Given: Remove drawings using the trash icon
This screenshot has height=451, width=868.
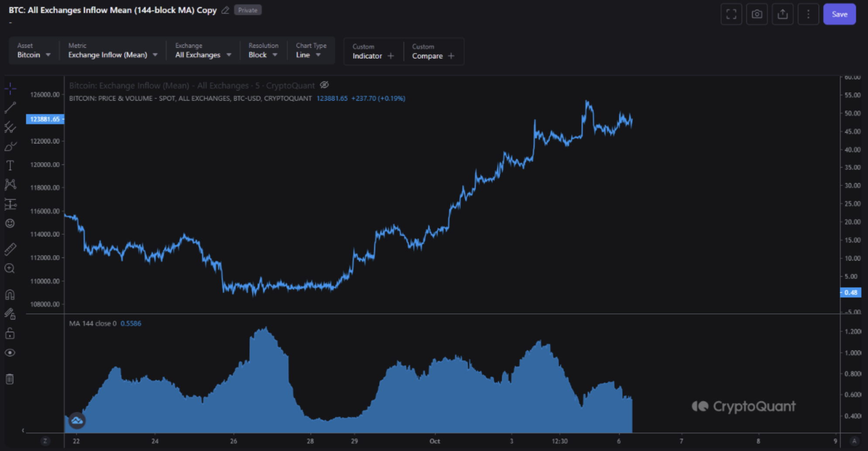Looking at the screenshot, I should click(x=10, y=379).
